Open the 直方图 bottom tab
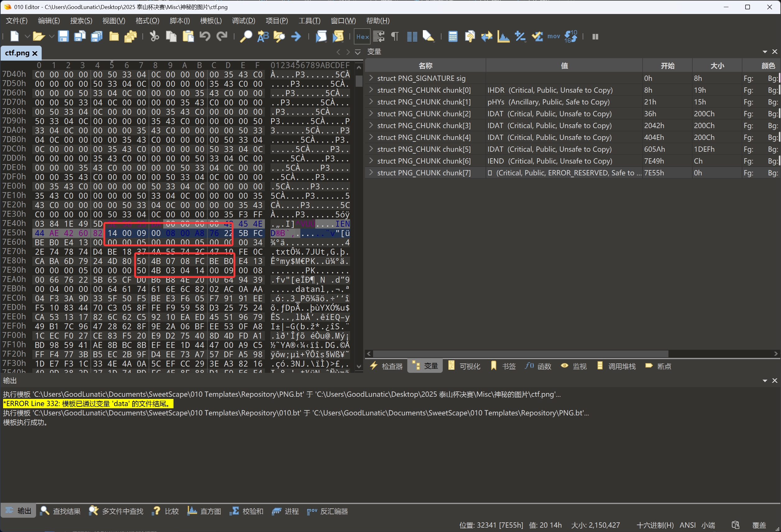781x532 pixels. point(204,511)
